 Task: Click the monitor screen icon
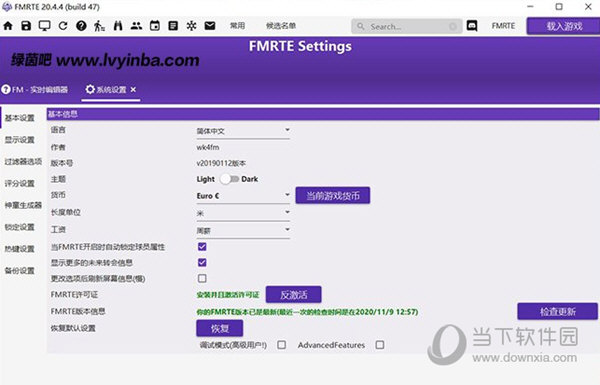[44, 26]
